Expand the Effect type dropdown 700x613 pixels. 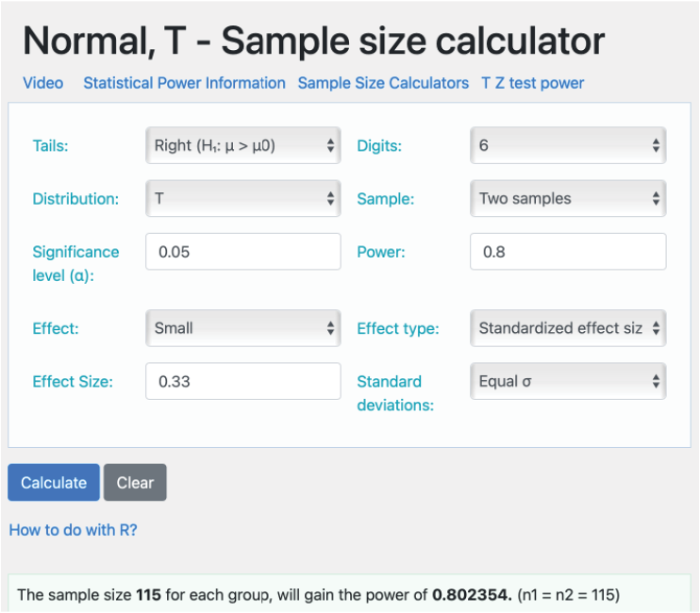(567, 328)
